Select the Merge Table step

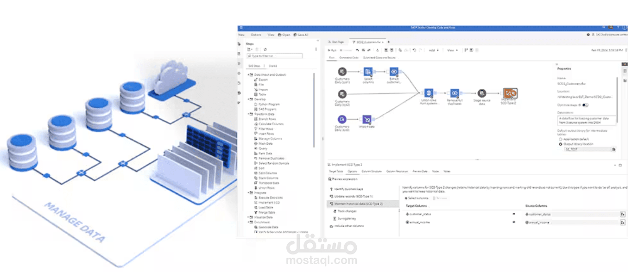point(265,212)
